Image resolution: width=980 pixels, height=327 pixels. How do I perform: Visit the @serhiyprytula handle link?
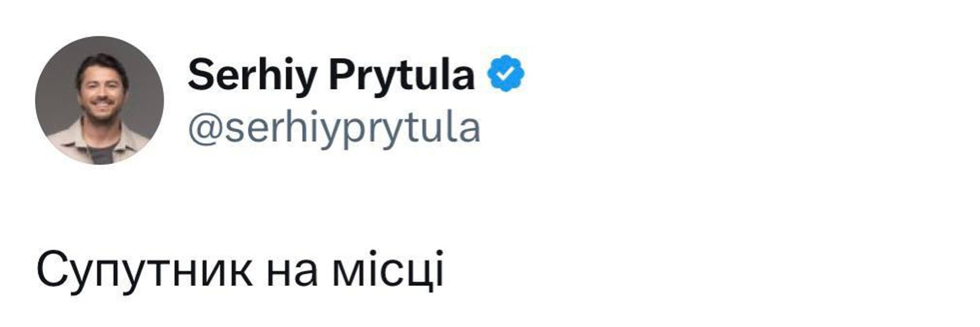pos(334,129)
